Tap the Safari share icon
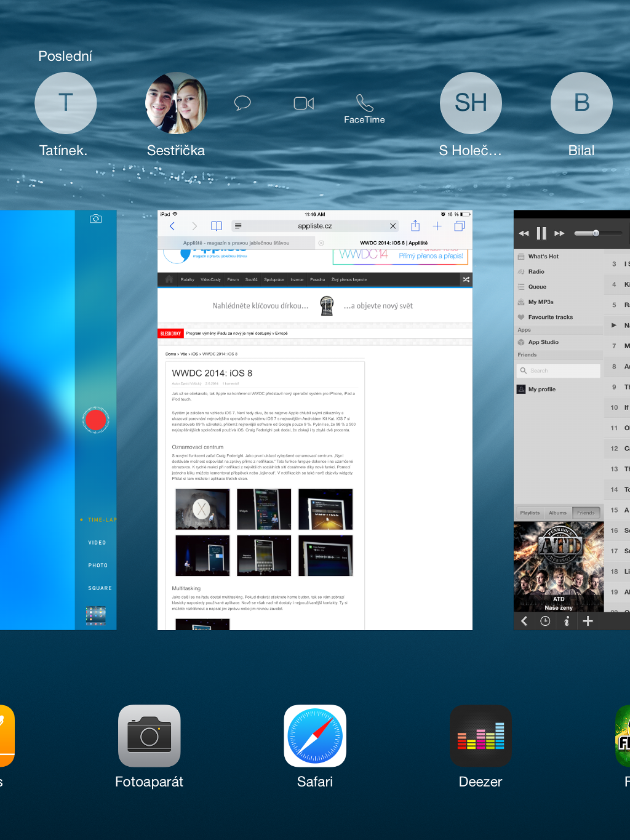The image size is (630, 840). [x=415, y=226]
